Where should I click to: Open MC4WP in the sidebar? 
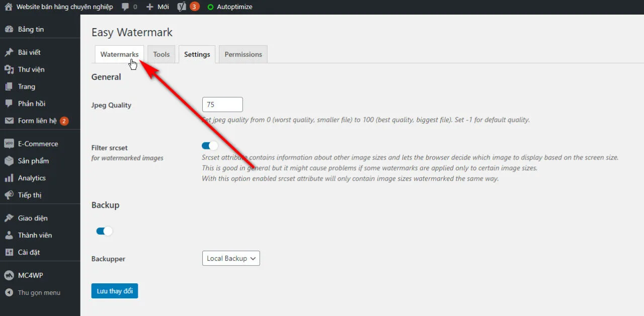tap(31, 276)
